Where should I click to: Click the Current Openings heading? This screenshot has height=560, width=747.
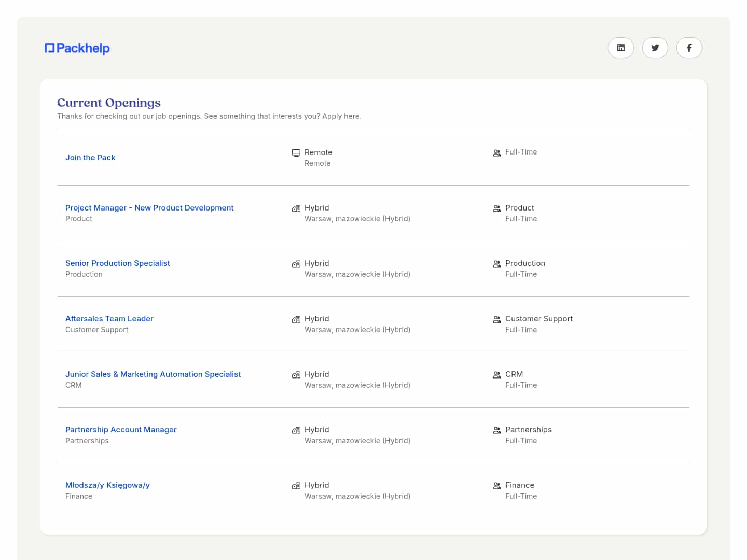[109, 103]
